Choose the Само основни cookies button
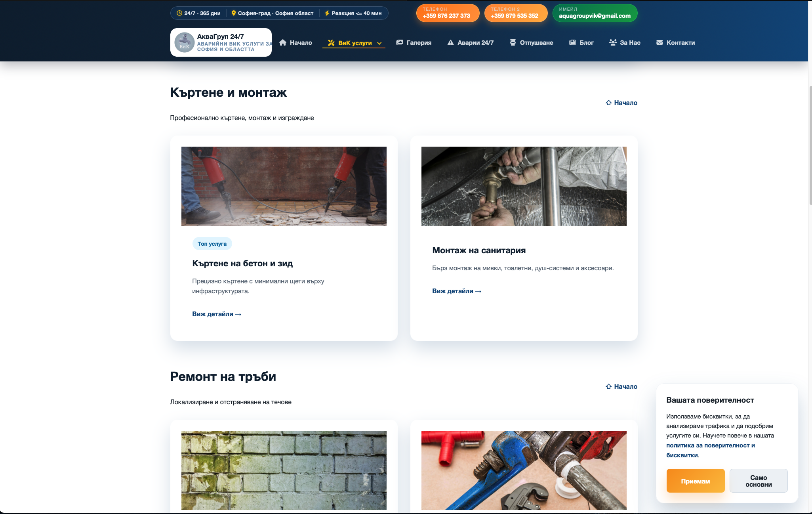 point(759,481)
